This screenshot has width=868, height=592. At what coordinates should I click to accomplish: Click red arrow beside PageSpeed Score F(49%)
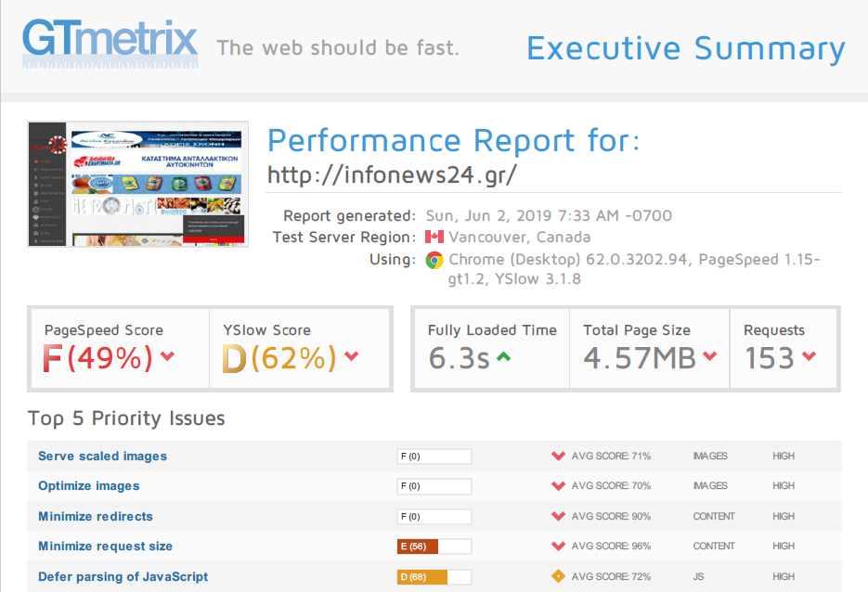(167, 357)
